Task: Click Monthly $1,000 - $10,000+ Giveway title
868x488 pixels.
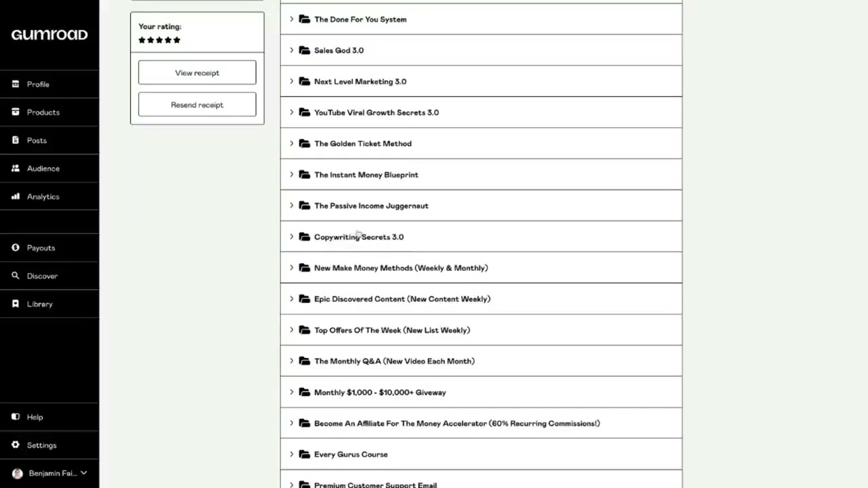Action: pos(380,392)
